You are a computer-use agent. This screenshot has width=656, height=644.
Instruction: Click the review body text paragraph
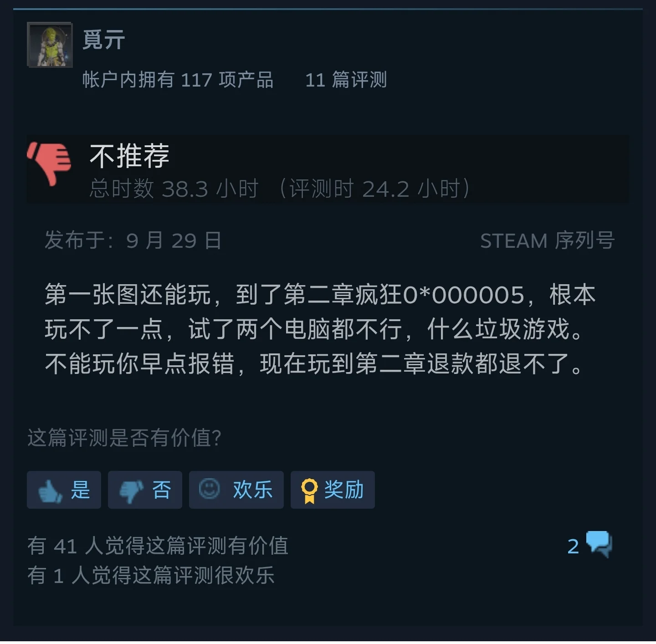tap(320, 329)
